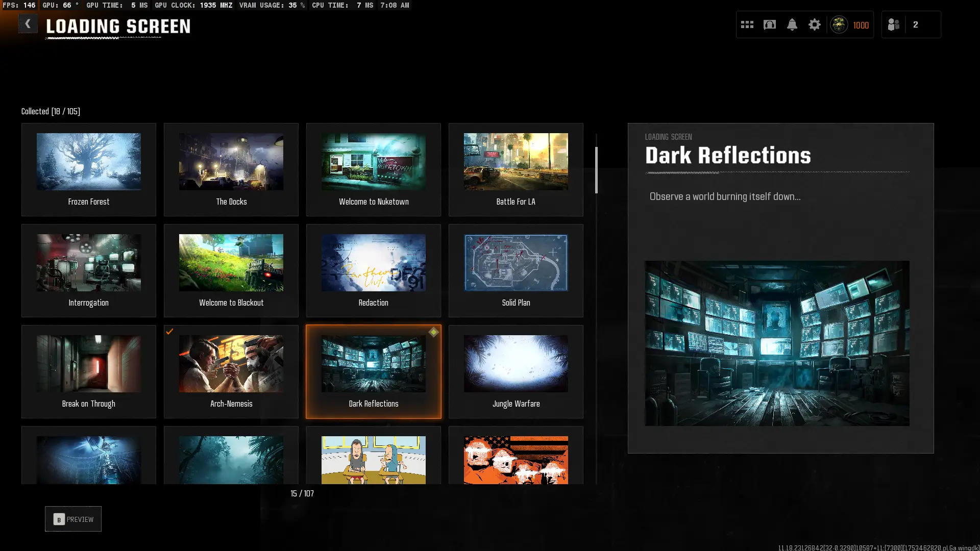Click the 1000 COD Points balance
Screen dimensions: 980x551
tap(861, 25)
